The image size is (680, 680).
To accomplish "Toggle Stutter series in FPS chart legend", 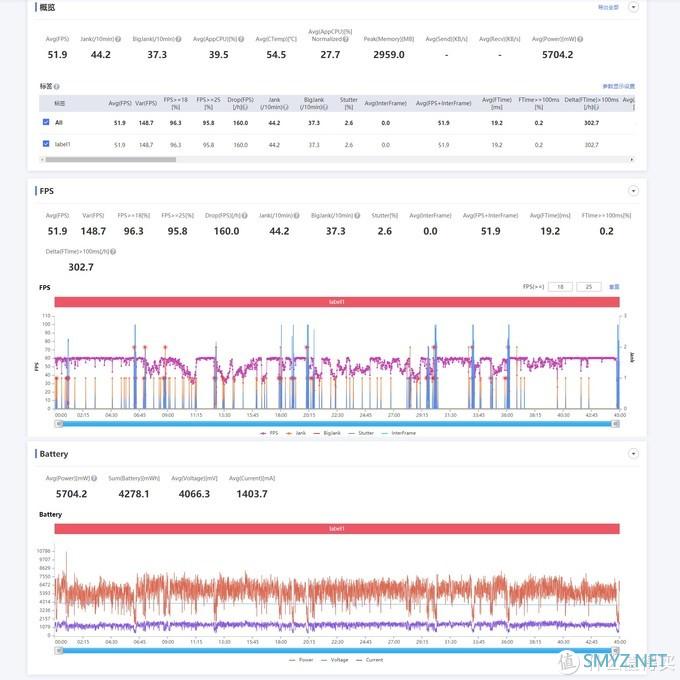I will (x=361, y=433).
